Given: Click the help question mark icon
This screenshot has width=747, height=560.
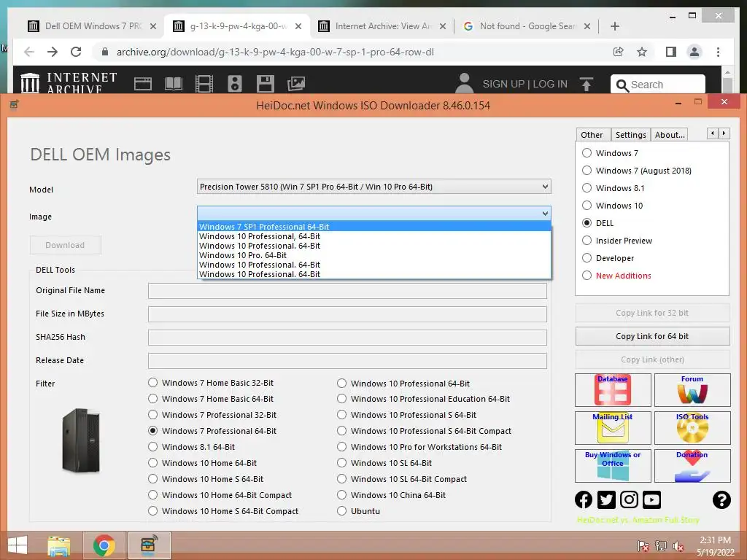Looking at the screenshot, I should pyautogui.click(x=721, y=499).
